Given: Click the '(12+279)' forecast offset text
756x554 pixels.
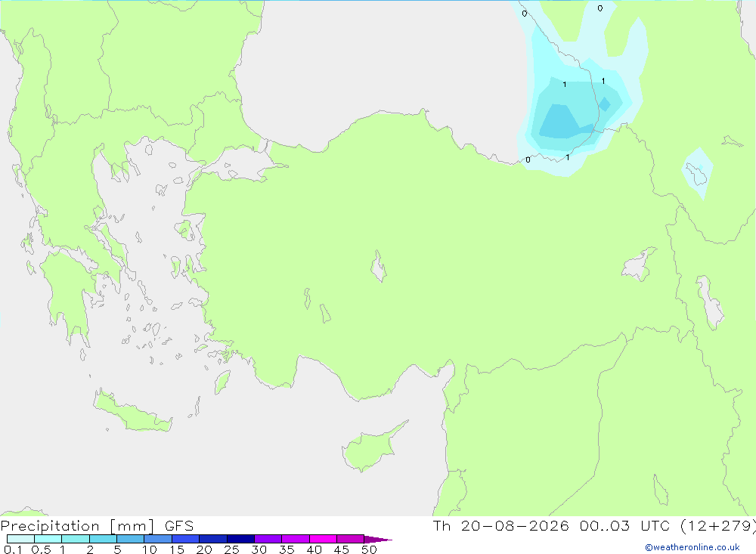Looking at the screenshot, I should 718,526.
